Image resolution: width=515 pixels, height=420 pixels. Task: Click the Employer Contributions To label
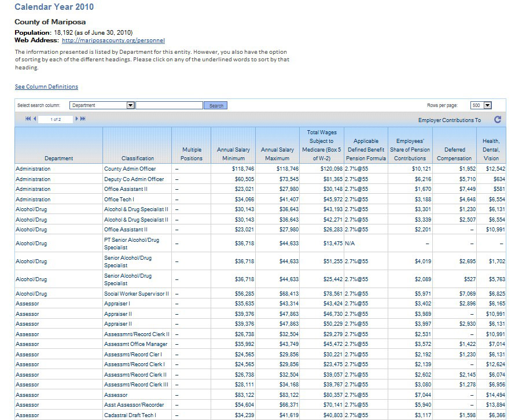click(x=449, y=120)
